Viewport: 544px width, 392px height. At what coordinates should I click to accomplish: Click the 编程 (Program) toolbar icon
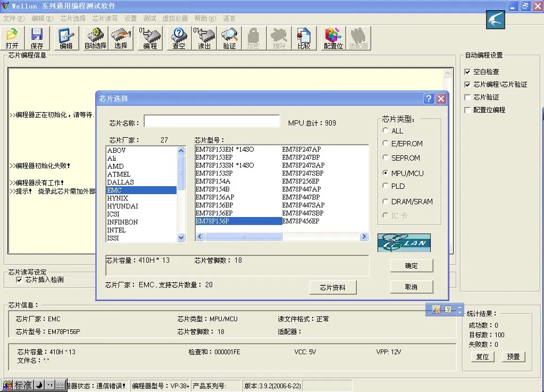(x=150, y=38)
